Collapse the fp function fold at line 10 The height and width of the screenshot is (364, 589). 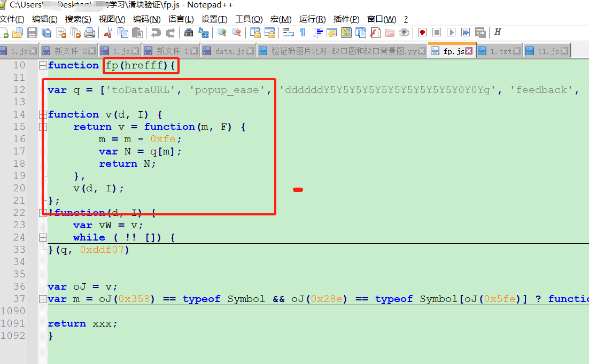click(x=43, y=65)
